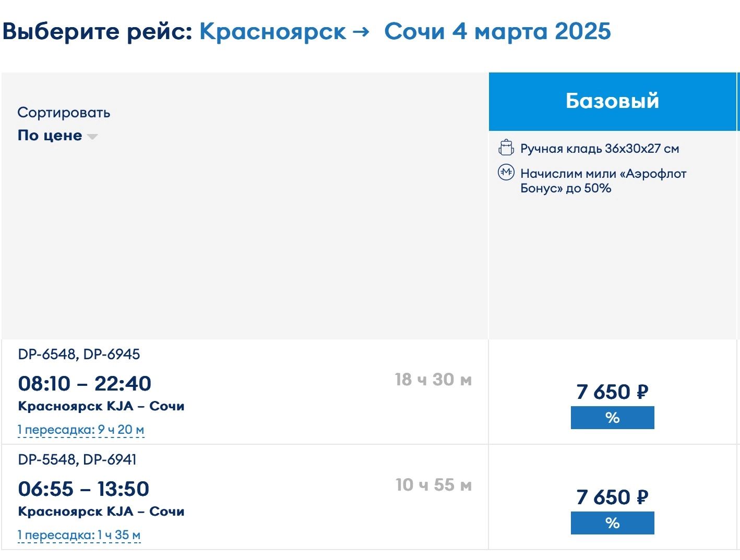Expand '1 пересадка: 1 ч 35 м' details
The width and height of the screenshot is (740, 560).
tap(79, 535)
